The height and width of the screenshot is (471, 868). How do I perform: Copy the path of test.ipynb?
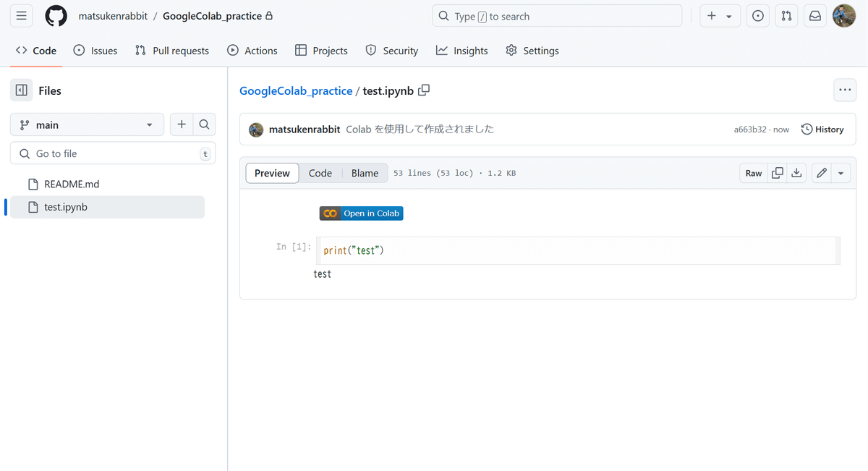click(x=424, y=90)
